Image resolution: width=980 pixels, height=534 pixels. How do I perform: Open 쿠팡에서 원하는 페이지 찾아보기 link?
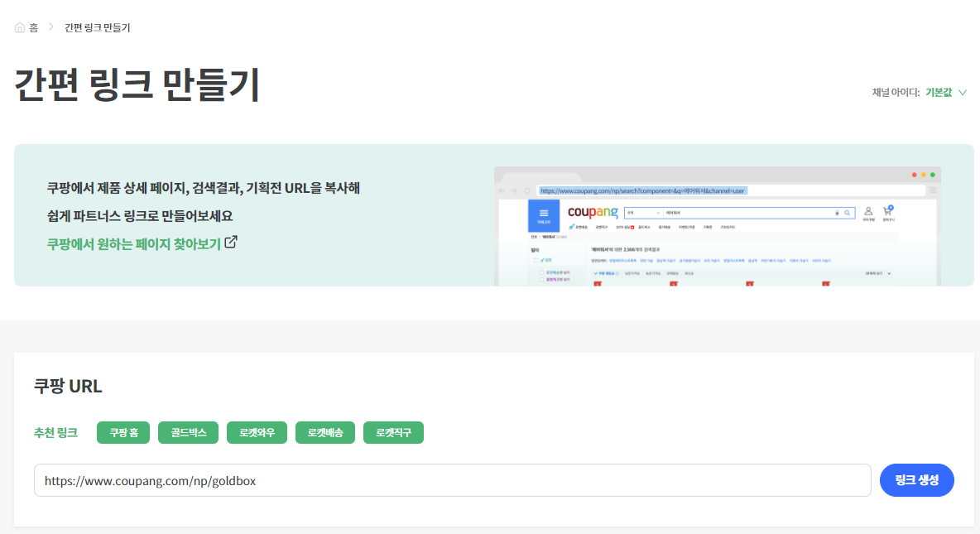point(134,243)
